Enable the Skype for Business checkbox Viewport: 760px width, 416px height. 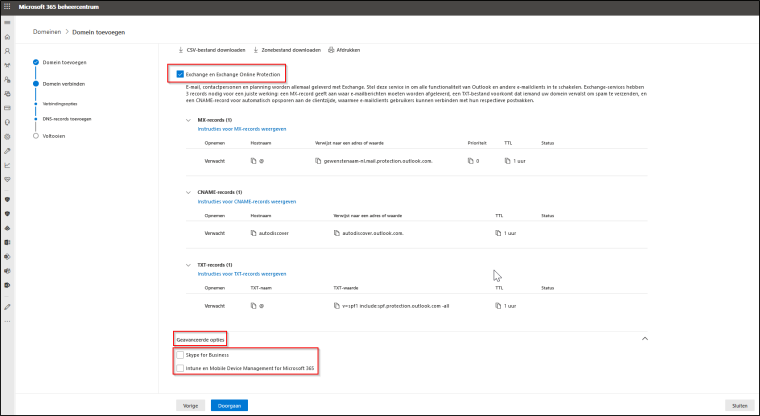pos(180,355)
